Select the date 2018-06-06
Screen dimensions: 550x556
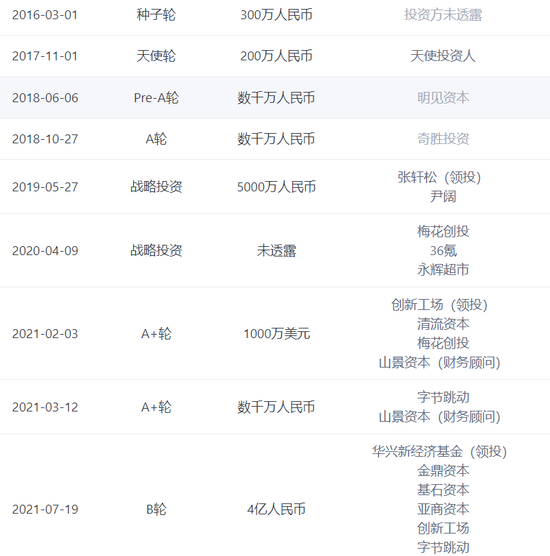click(45, 98)
